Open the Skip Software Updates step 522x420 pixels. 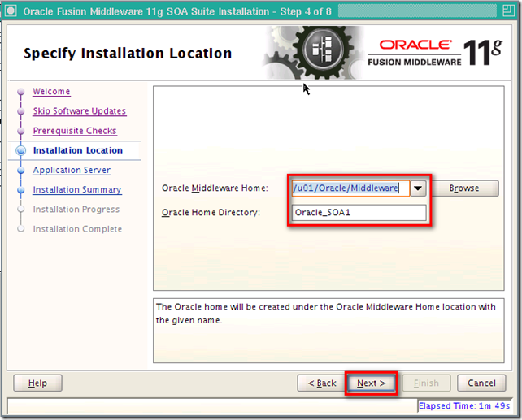point(79,111)
